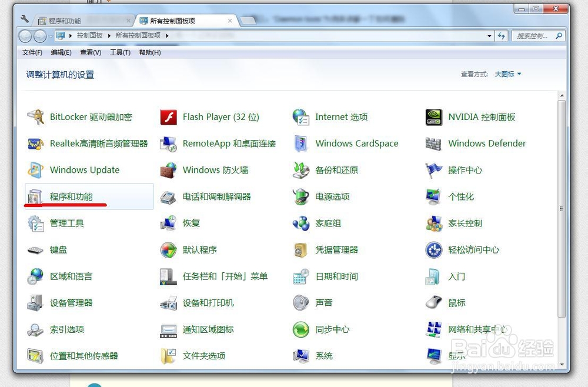Open RemoteApp 和桌面连接 icon
Image resolution: width=588 pixels, height=387 pixels.
(x=168, y=144)
